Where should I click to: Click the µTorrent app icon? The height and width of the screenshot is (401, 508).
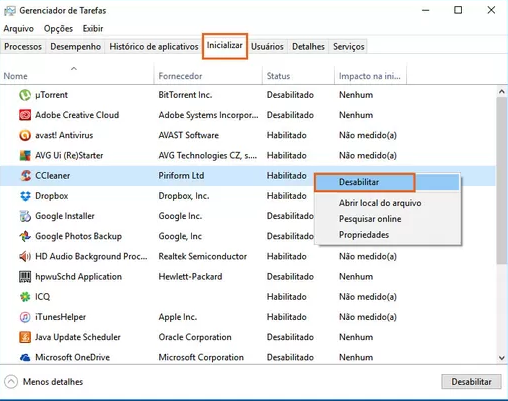tap(25, 95)
